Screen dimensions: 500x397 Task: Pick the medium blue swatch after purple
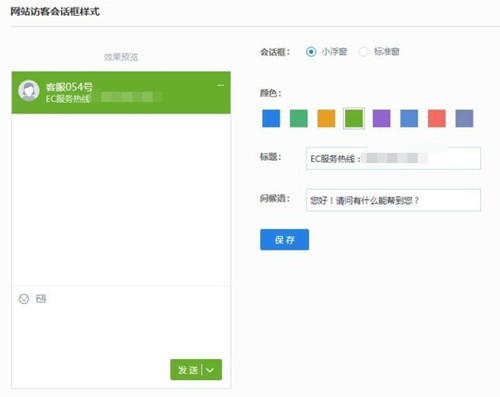click(x=409, y=118)
